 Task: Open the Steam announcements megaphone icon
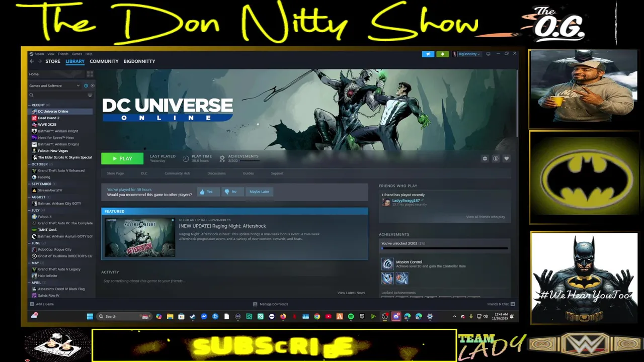[x=428, y=54]
